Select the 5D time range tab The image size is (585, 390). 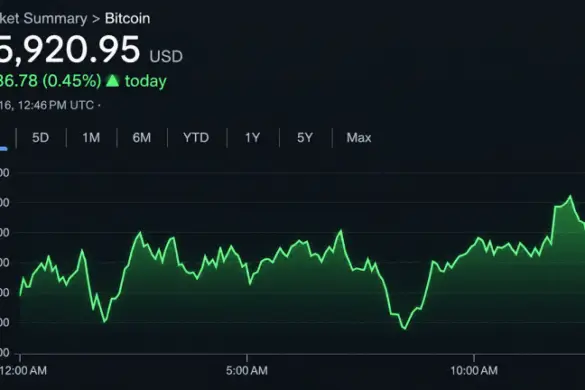(40, 138)
